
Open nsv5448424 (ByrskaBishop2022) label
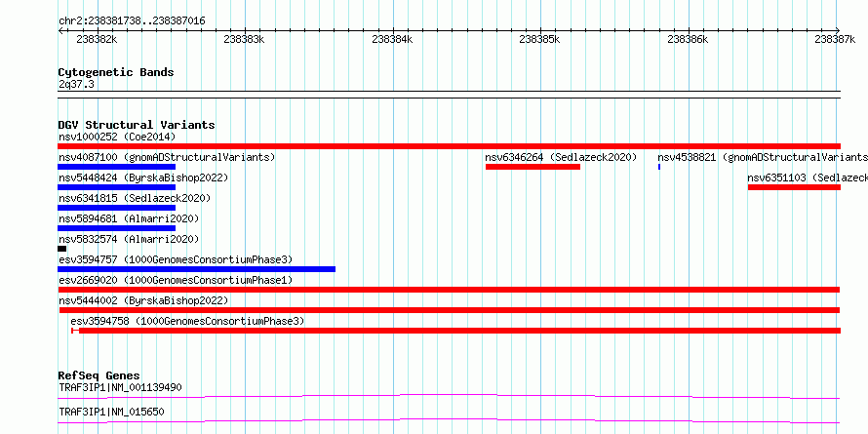pyautogui.click(x=143, y=178)
